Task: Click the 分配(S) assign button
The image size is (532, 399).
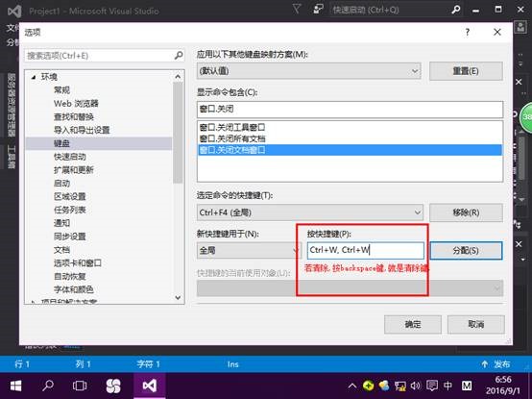Action: click(x=466, y=251)
